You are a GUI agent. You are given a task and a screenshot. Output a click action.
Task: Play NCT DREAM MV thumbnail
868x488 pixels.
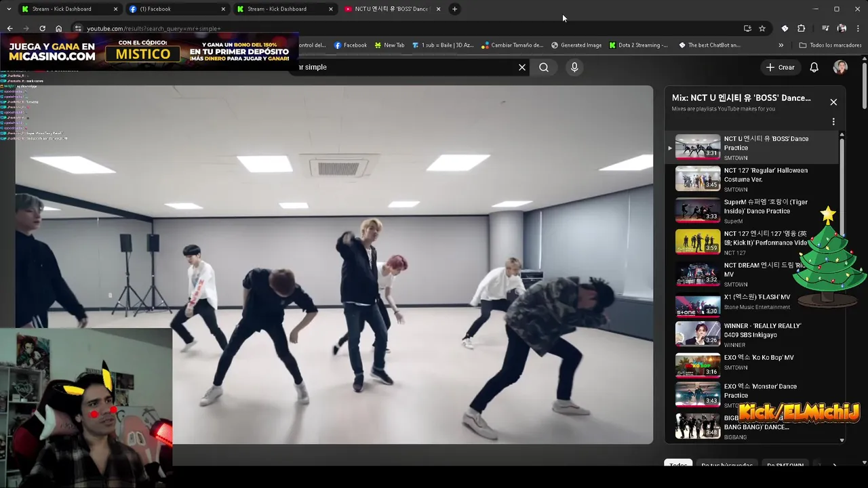[x=698, y=274]
